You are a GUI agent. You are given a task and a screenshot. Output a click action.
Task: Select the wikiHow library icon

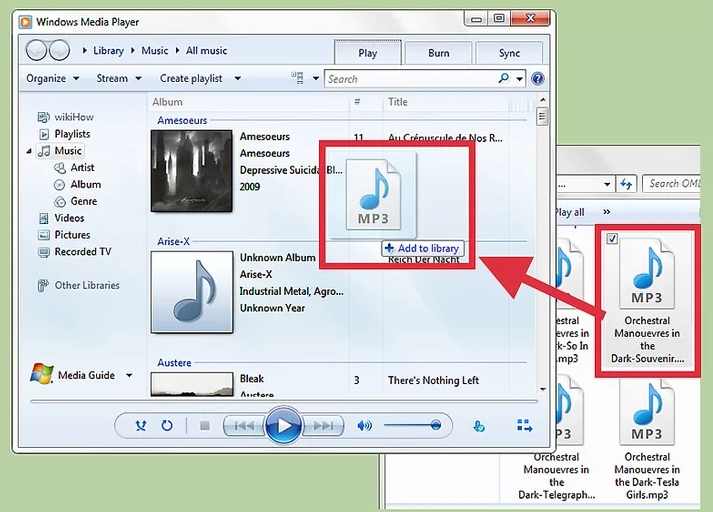click(43, 117)
